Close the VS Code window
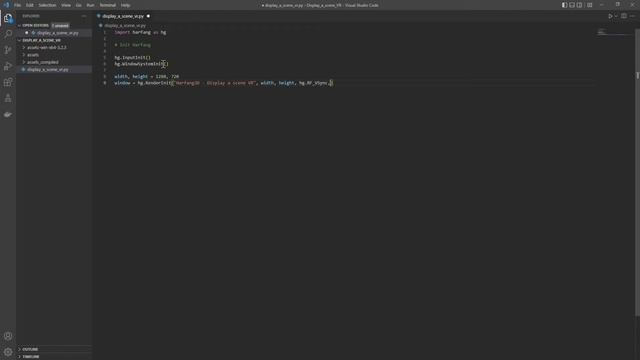Viewport: 640px width, 360px height. coord(632,5)
